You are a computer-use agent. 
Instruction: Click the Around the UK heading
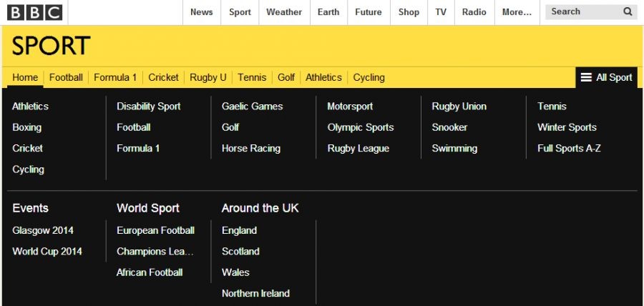[260, 208]
